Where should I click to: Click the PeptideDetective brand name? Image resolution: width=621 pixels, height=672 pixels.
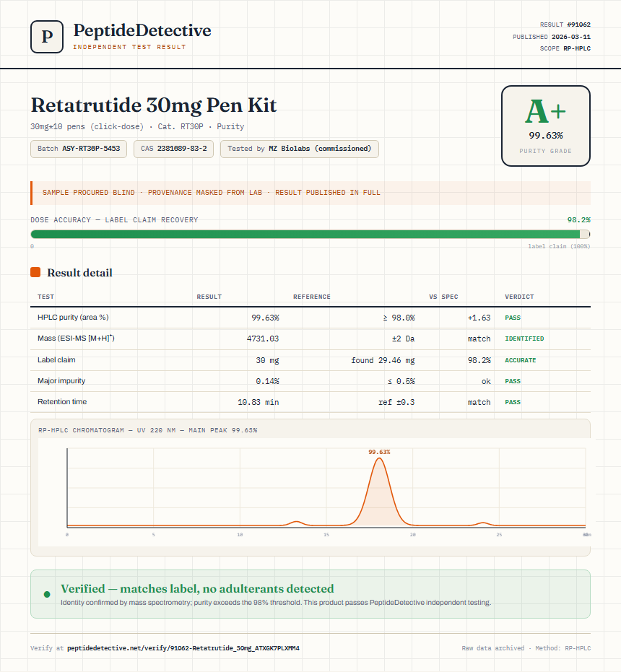pyautogui.click(x=142, y=30)
